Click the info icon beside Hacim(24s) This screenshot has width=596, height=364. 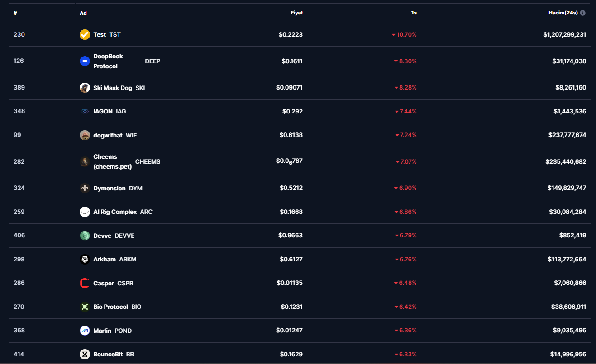click(582, 13)
